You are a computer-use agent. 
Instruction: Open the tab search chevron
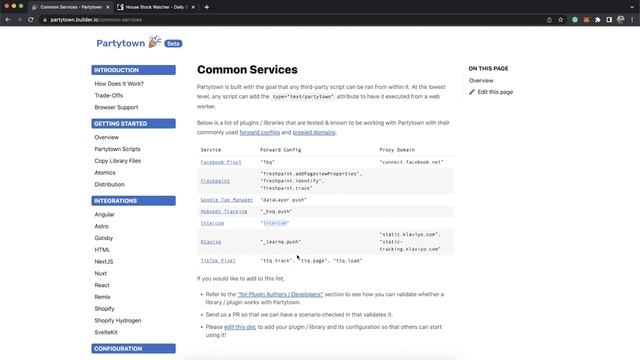[632, 7]
